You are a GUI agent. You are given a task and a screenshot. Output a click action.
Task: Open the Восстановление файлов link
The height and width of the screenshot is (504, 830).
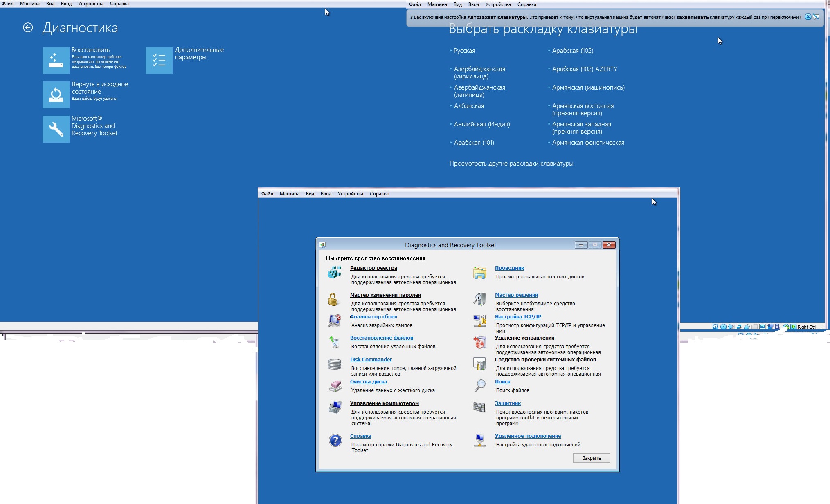coord(381,338)
